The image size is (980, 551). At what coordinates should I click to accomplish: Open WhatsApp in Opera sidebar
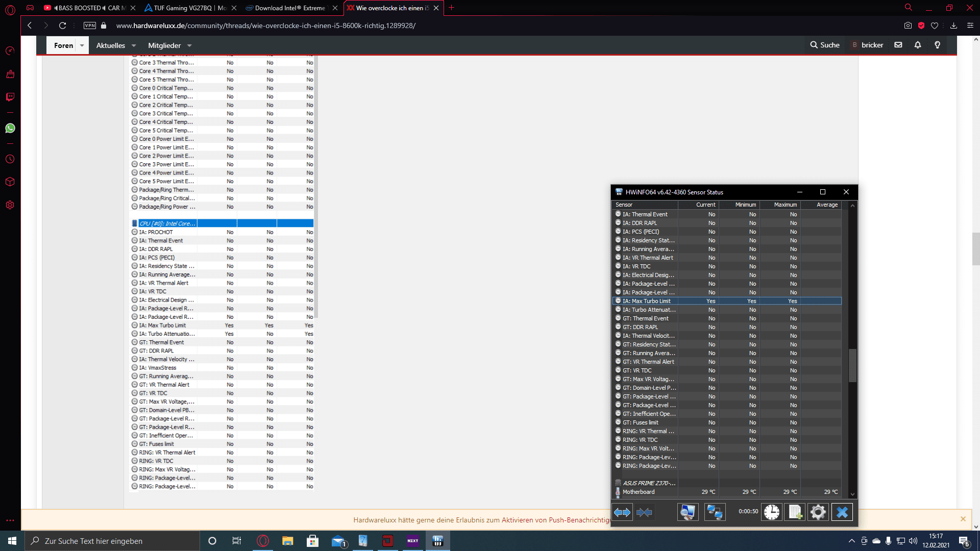point(10,128)
